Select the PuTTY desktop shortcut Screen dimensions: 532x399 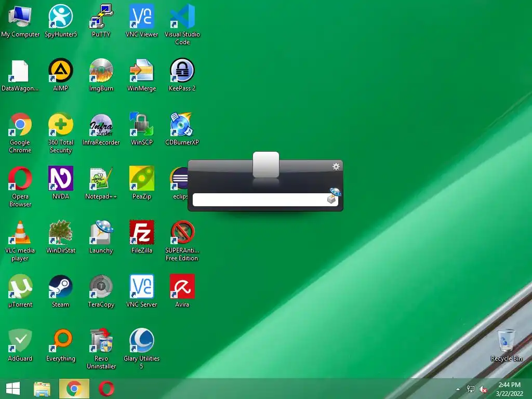click(x=101, y=21)
